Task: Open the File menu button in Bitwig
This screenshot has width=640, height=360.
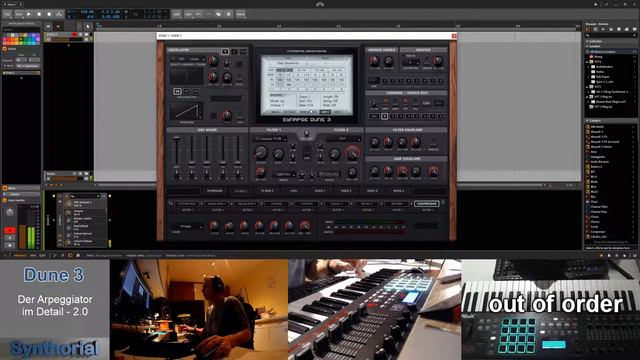Action: (x=7, y=14)
